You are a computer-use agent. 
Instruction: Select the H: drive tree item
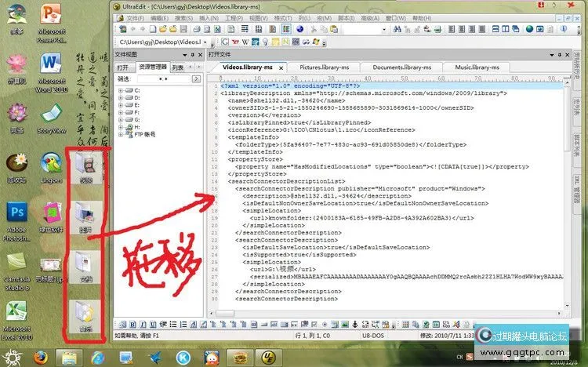tap(137, 127)
